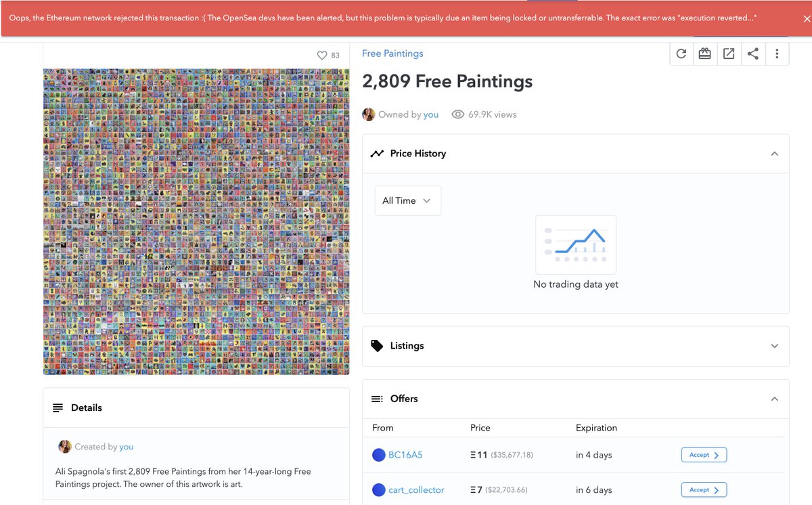This screenshot has height=505, width=812.
Task: Click the share icon
Action: coord(753,54)
